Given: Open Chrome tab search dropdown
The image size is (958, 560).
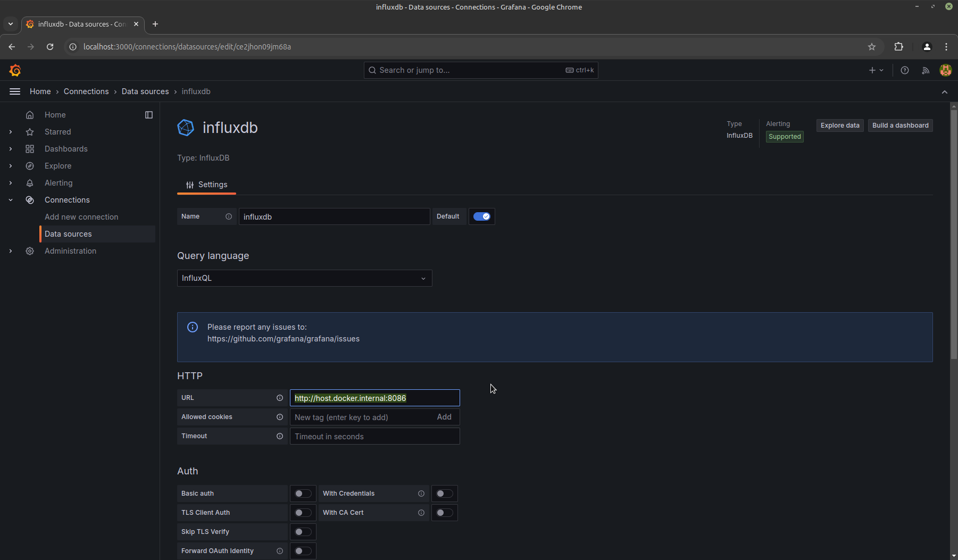Looking at the screenshot, I should tap(11, 24).
